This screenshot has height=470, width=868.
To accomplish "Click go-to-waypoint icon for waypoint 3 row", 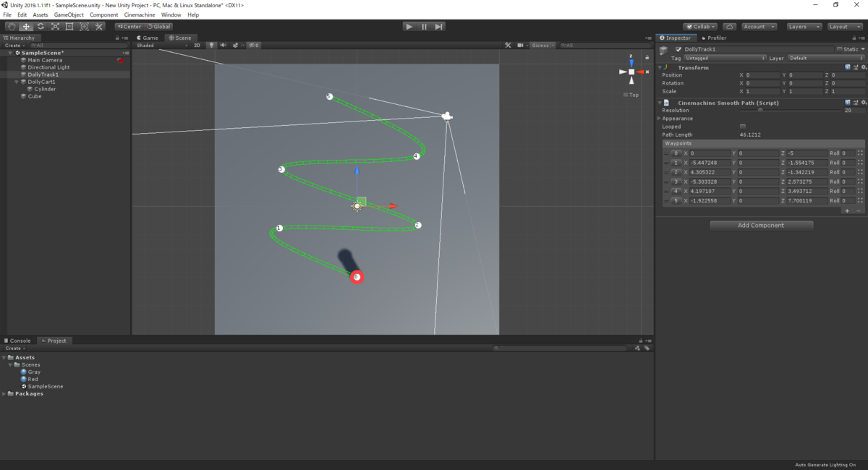I will (x=860, y=181).
